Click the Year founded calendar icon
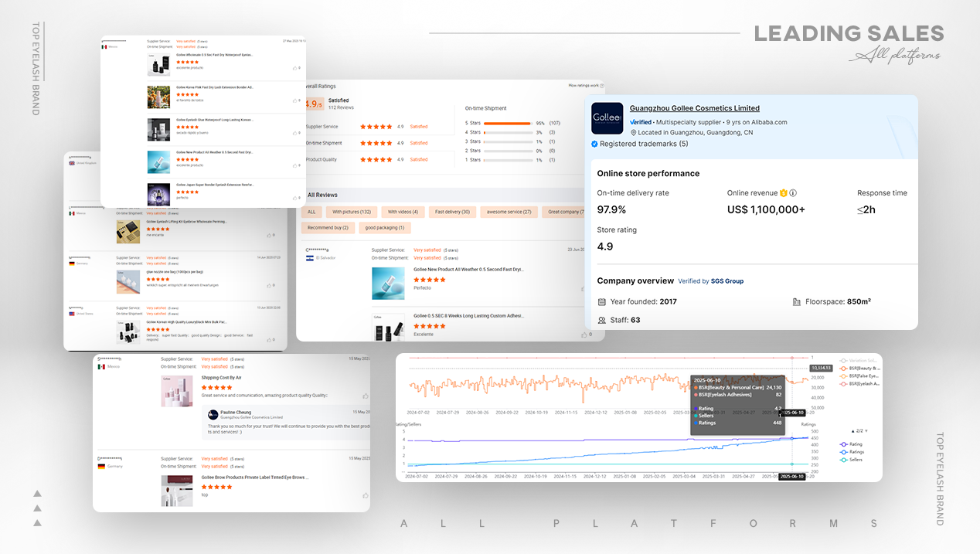The width and height of the screenshot is (980, 554). 602,301
